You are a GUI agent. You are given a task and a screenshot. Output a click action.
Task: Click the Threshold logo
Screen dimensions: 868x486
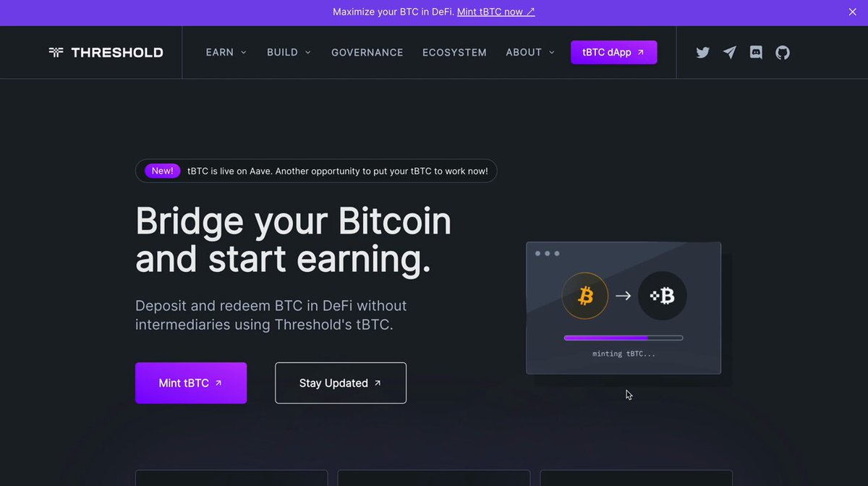click(x=106, y=53)
